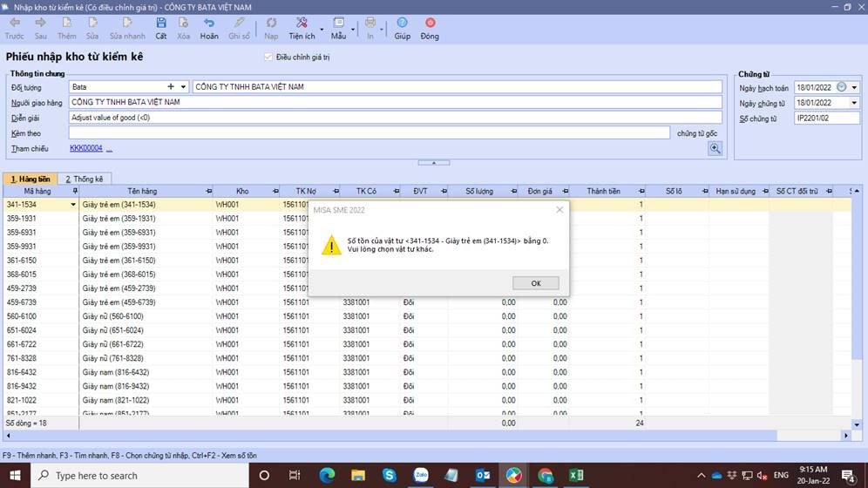Expand the Đối tượng Bata dropdown
This screenshot has height=488, width=868.
[x=183, y=87]
